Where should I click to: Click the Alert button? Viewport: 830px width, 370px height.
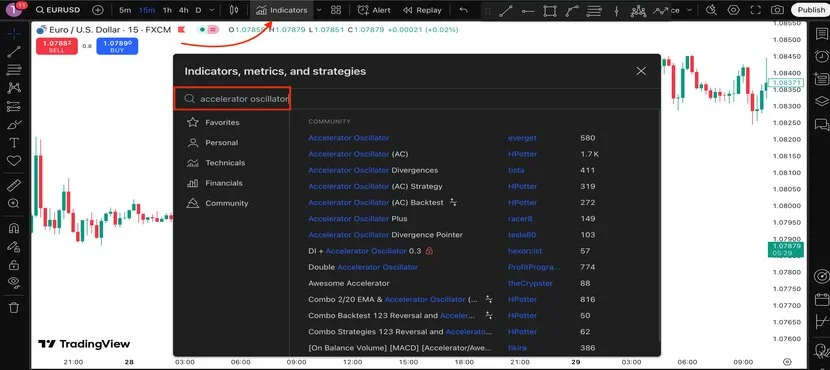point(374,10)
